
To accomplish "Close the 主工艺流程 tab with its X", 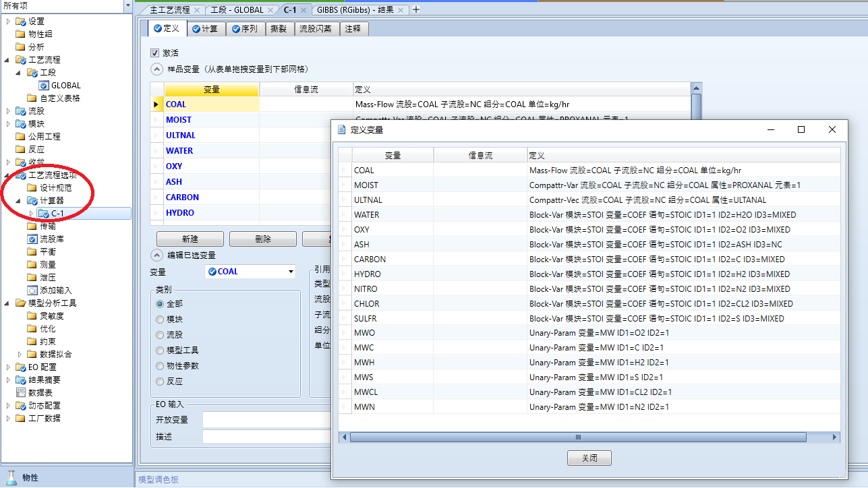I will pos(196,10).
